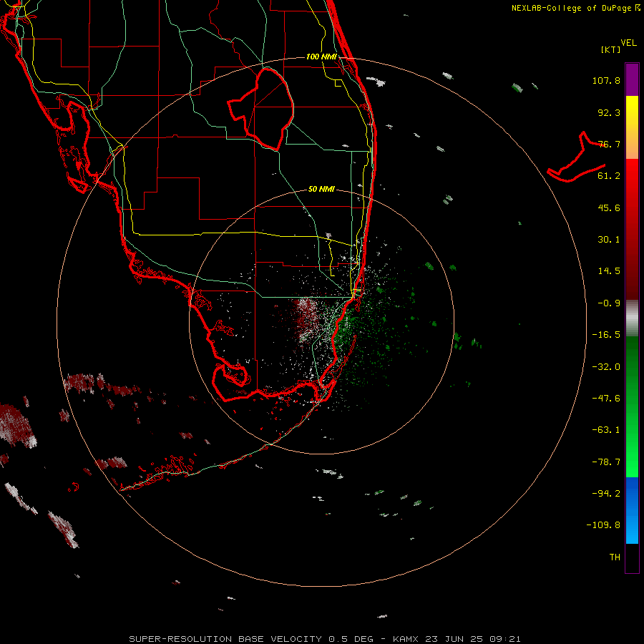Click the VEL legend heading
Screen dimensions: 644x644
pyautogui.click(x=629, y=43)
